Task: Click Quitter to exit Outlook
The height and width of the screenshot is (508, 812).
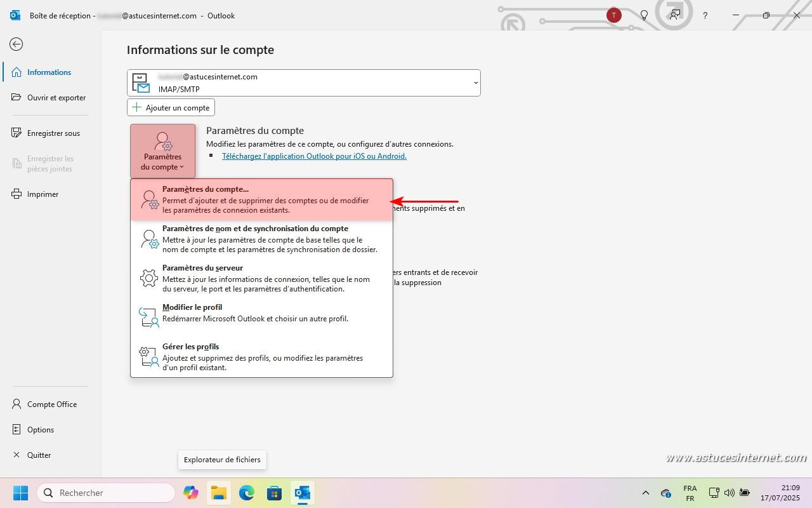Action: tap(50, 455)
